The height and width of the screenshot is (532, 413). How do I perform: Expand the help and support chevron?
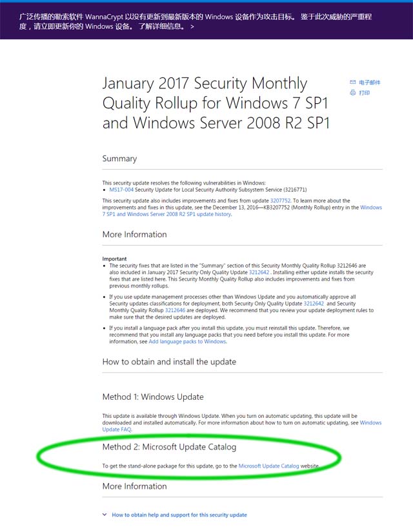pos(105,515)
